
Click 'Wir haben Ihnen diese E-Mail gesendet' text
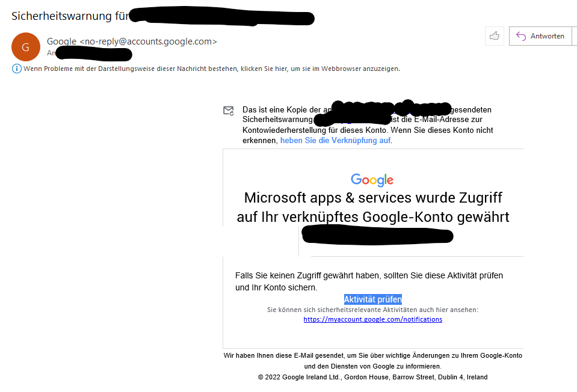(283, 355)
